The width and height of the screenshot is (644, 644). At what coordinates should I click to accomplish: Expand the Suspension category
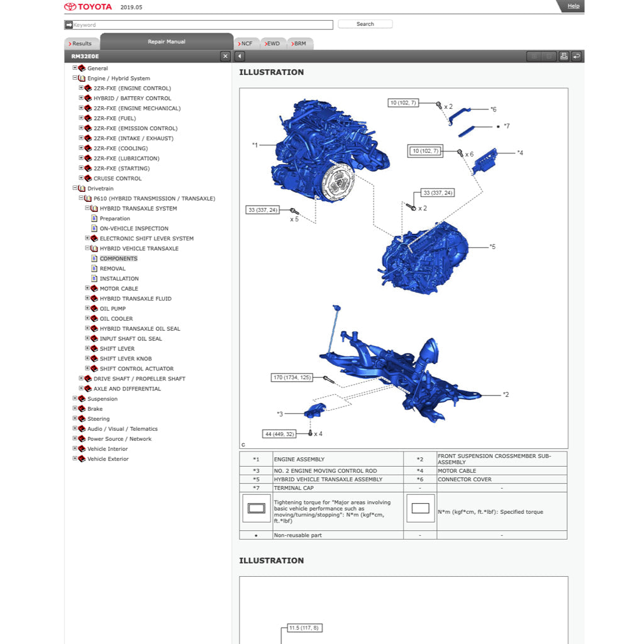click(x=75, y=398)
